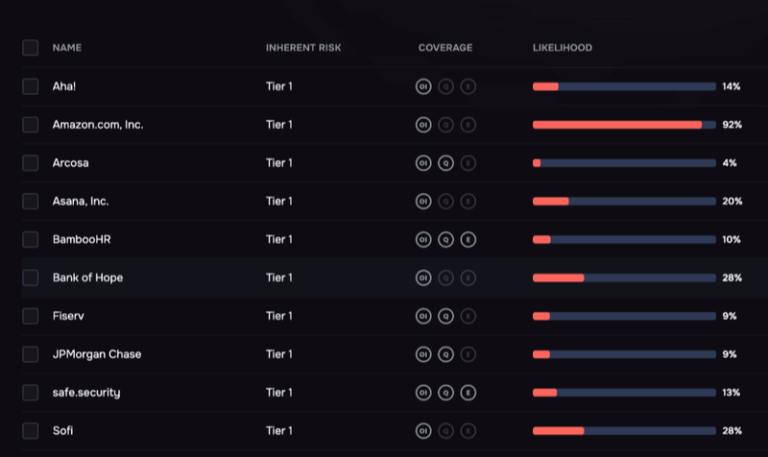Image resolution: width=768 pixels, height=457 pixels.
Task: Click the Q coverage icon for Fiserv
Action: tap(446, 316)
